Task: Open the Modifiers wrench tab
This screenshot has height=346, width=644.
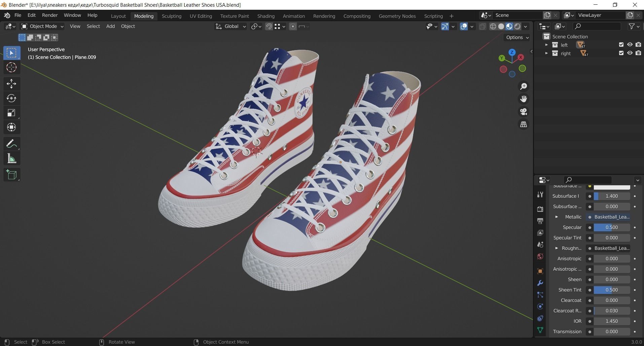Action: [x=540, y=283]
